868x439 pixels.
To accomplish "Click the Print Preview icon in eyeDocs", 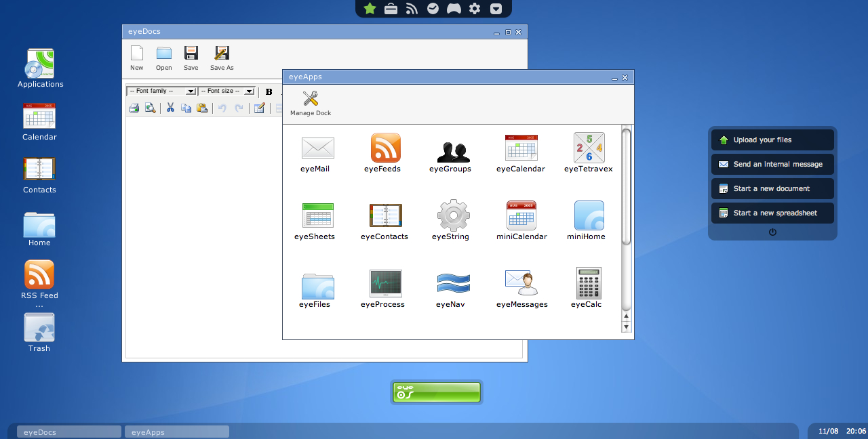I will tap(150, 108).
